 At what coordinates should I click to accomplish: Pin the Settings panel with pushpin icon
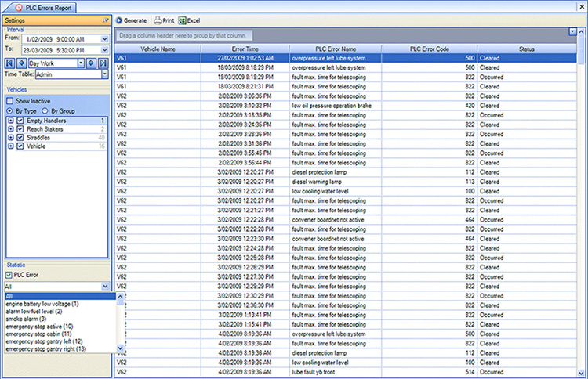(106, 20)
